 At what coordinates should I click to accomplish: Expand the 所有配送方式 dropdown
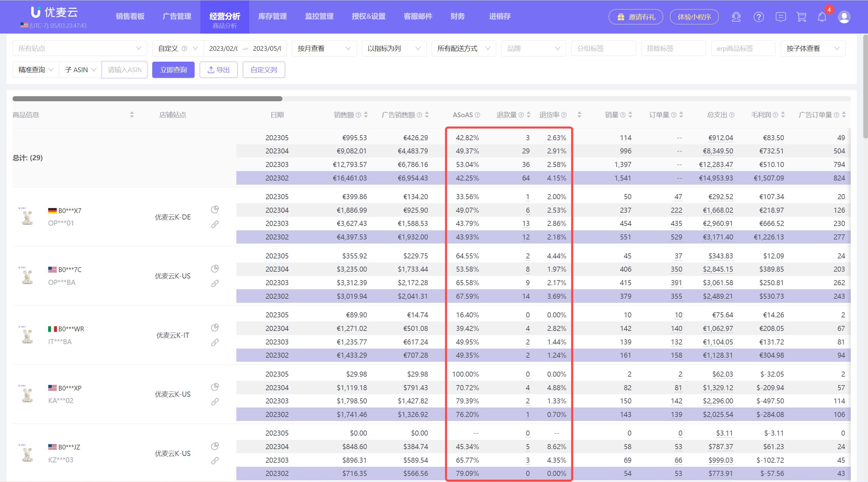(x=463, y=48)
